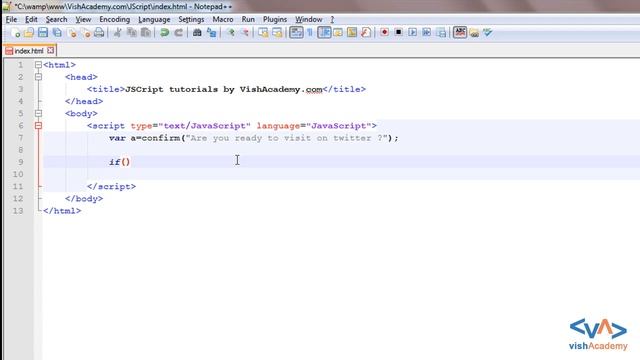Open the function list panel icon
Screen dimensions: 640x360
point(366,33)
